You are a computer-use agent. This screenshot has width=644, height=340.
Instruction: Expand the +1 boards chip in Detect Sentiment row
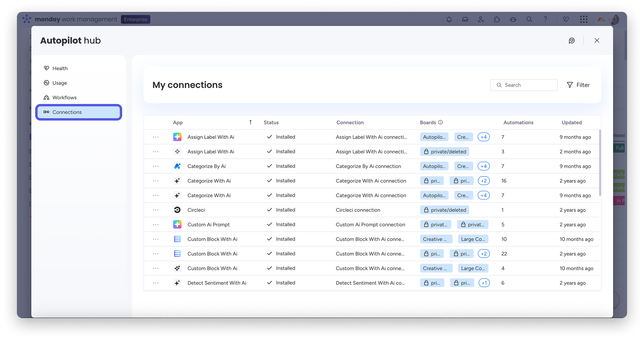(x=484, y=283)
